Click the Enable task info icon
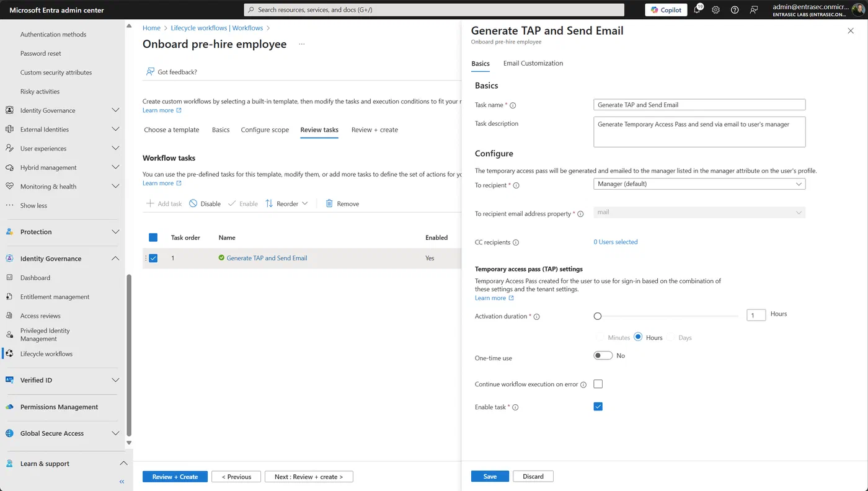 (515, 407)
